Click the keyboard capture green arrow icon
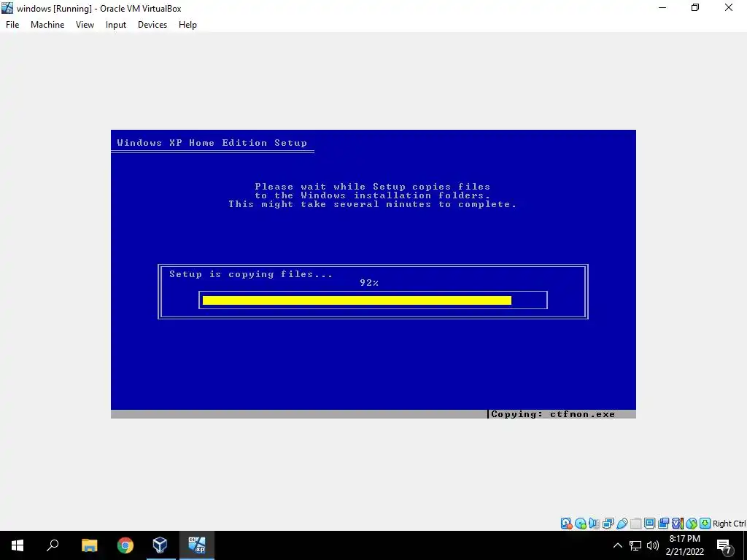 click(x=705, y=524)
